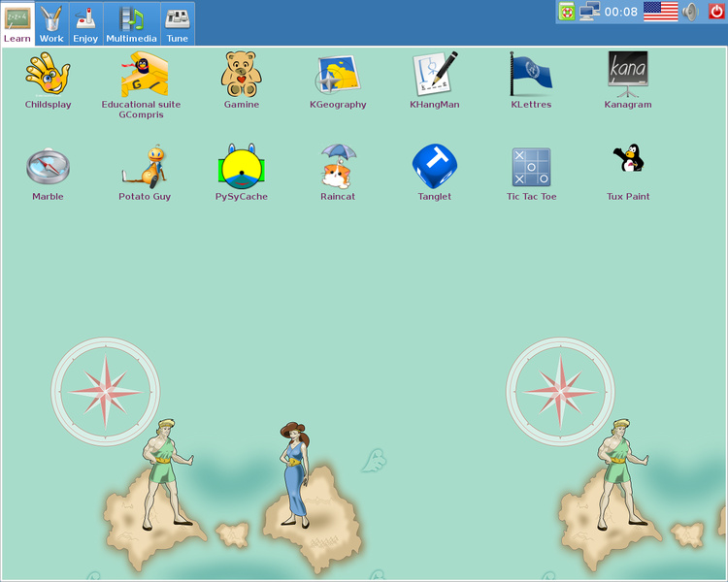Viewport: 728px width, 582px height.
Task: Open the Tic Tac Toe grid icon
Action: [531, 167]
